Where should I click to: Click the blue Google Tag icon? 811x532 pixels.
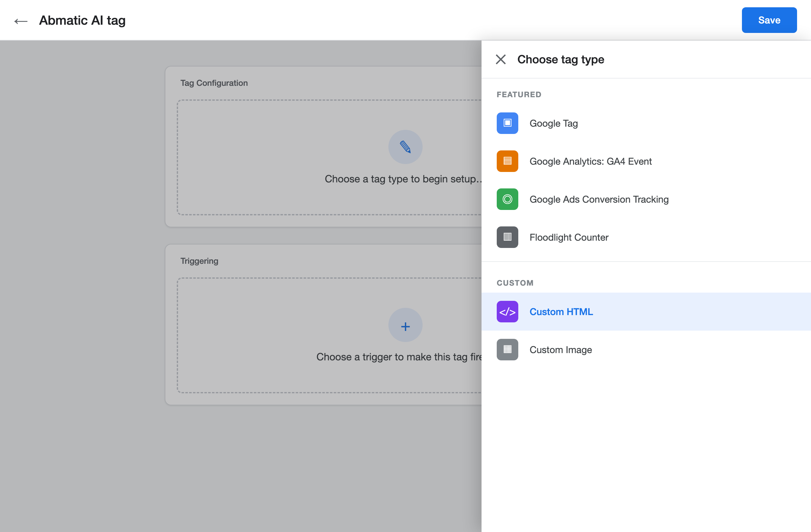click(508, 123)
